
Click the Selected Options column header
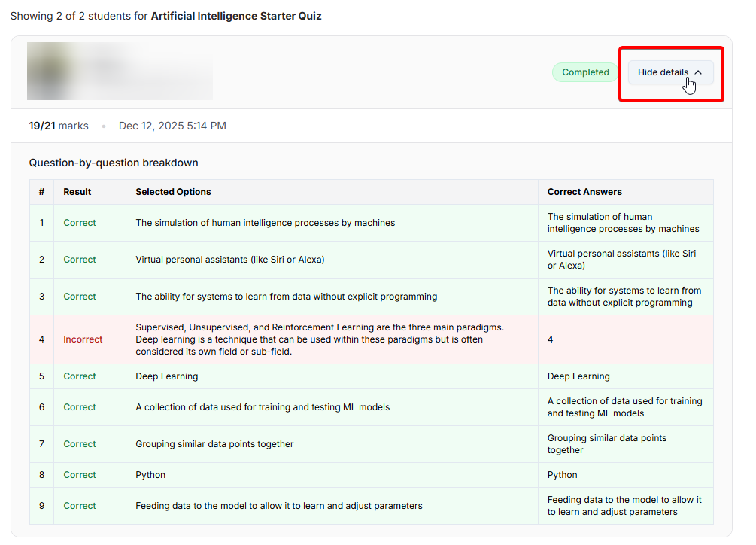click(x=173, y=192)
